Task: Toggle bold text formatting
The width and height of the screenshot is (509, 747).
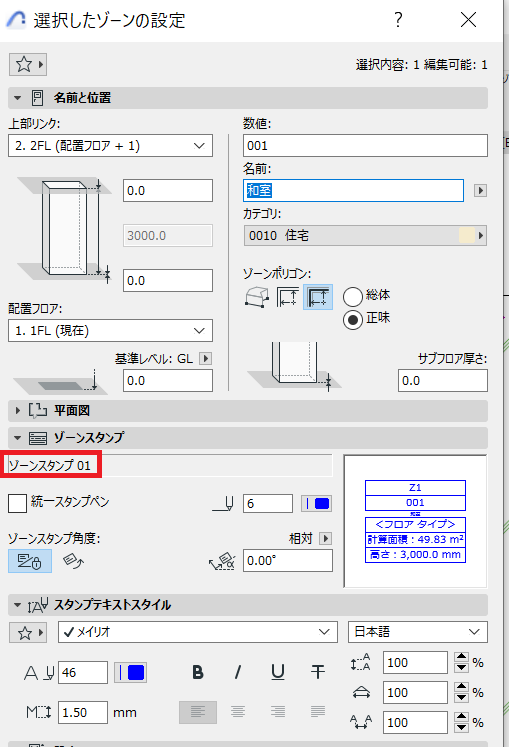Action: pos(198,672)
